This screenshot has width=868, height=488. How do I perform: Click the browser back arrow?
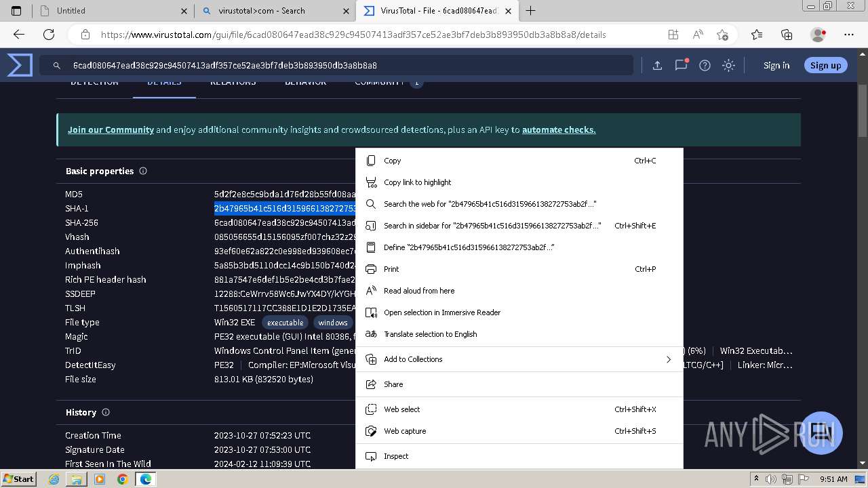point(19,35)
